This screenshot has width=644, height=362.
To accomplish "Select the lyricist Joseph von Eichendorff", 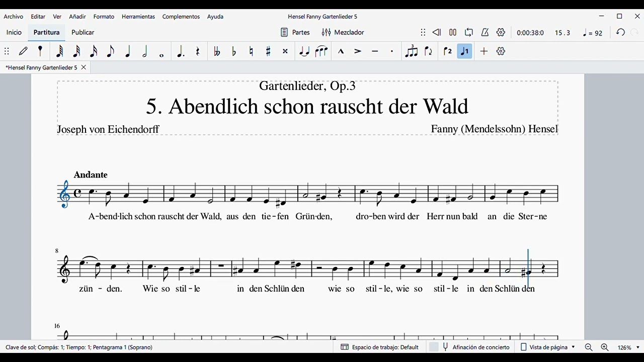I will pos(108,129).
